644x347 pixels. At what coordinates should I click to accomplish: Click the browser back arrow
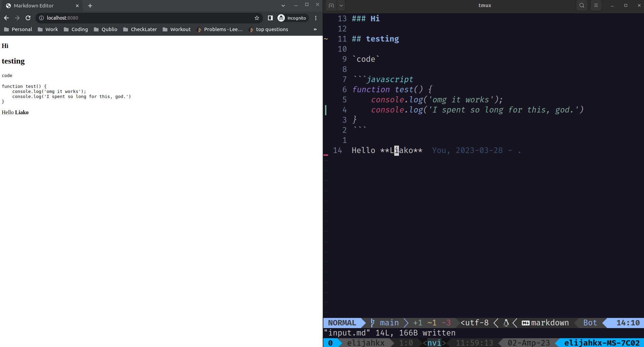pos(6,18)
